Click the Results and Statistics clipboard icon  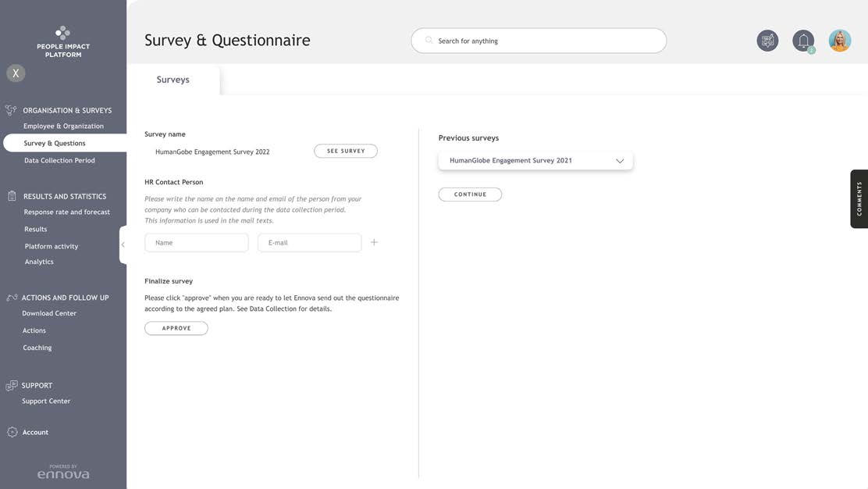coord(12,196)
